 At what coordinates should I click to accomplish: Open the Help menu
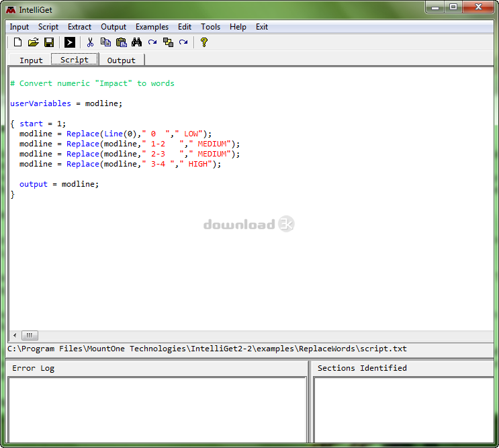point(238,27)
